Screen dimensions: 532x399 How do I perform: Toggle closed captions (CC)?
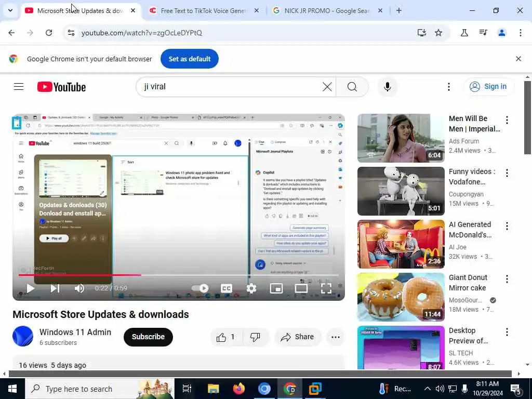[227, 288]
